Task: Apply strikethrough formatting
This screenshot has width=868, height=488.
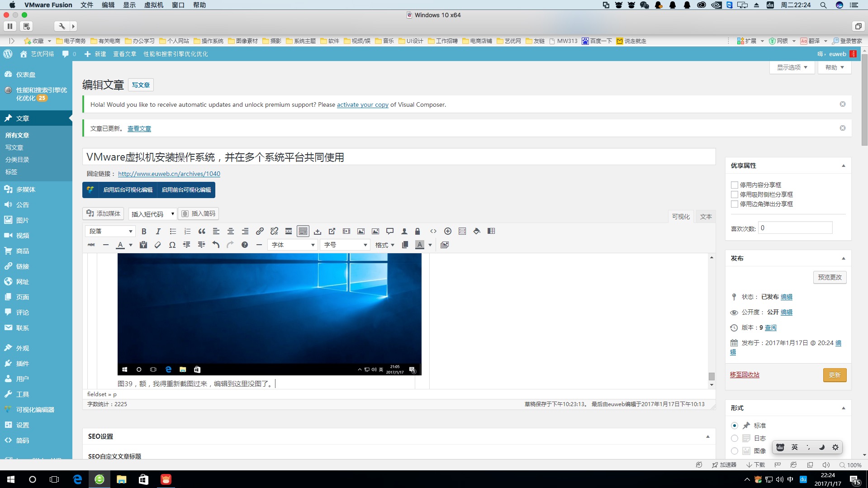Action: pyautogui.click(x=91, y=245)
